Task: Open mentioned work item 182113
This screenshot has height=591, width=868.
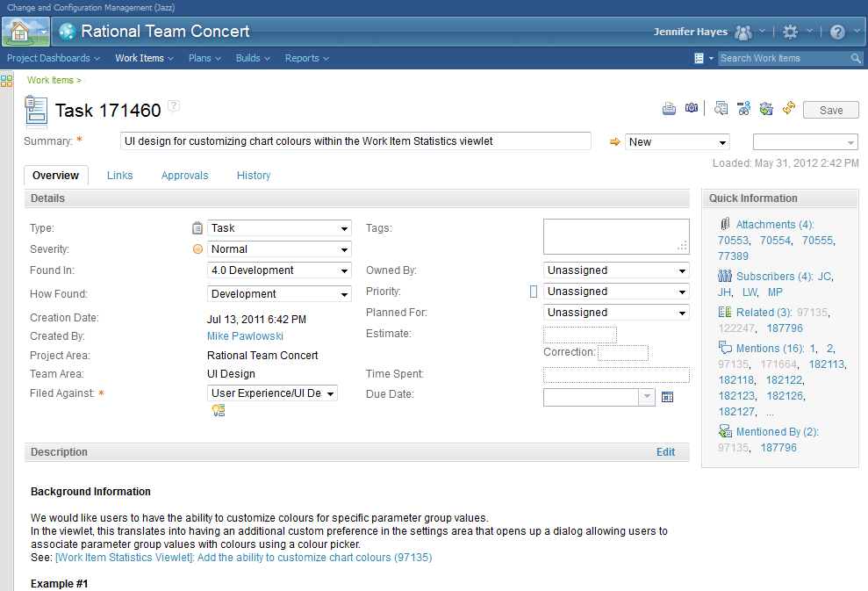Action: 827,364
